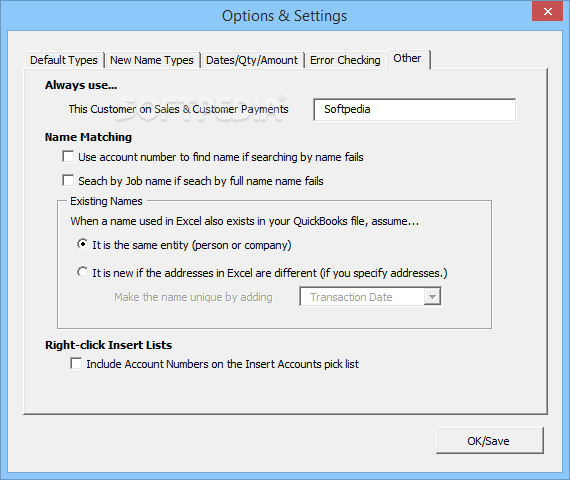Focus the customer name field containing Softpedia
The height and width of the screenshot is (480, 570).
coord(414,109)
